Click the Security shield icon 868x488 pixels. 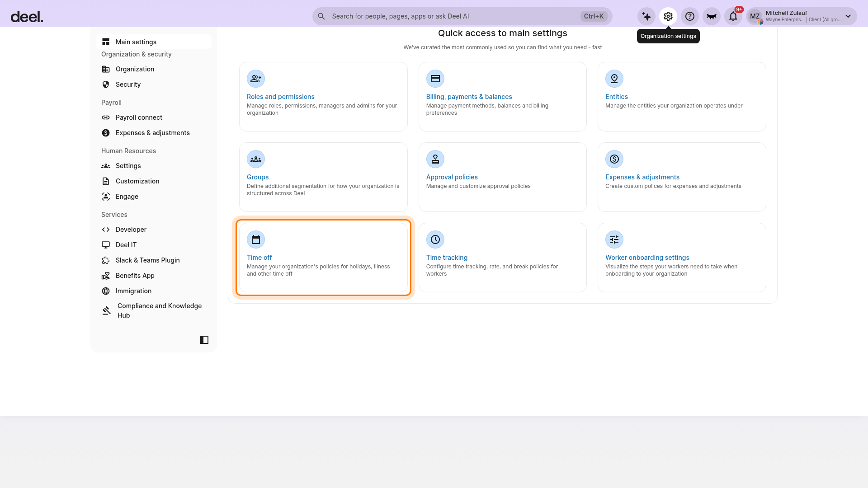coord(106,84)
